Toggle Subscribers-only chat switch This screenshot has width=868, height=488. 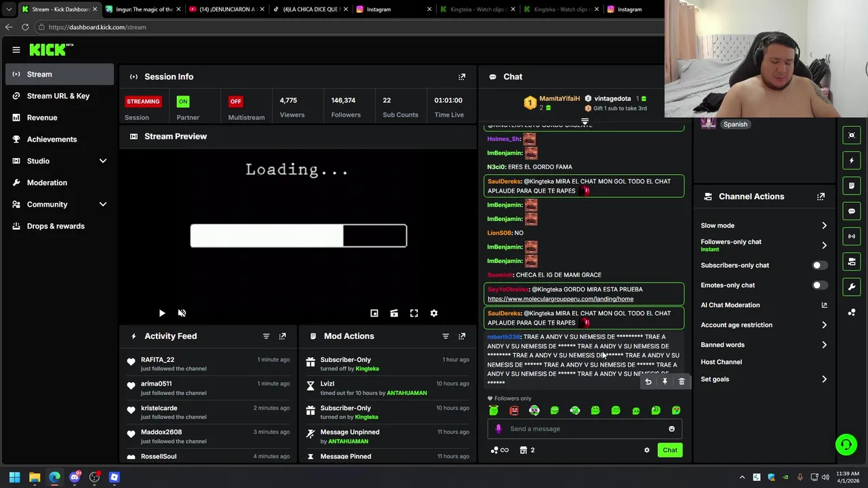[819, 265]
